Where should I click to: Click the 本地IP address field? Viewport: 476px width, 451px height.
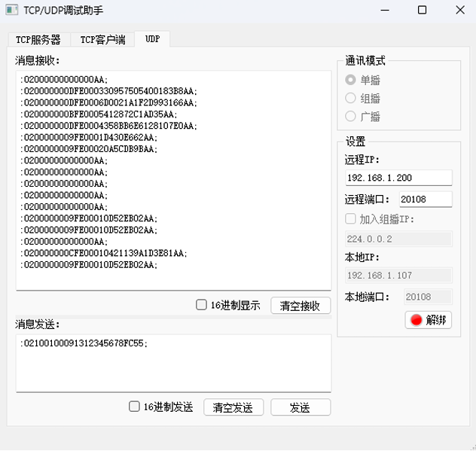click(x=398, y=276)
